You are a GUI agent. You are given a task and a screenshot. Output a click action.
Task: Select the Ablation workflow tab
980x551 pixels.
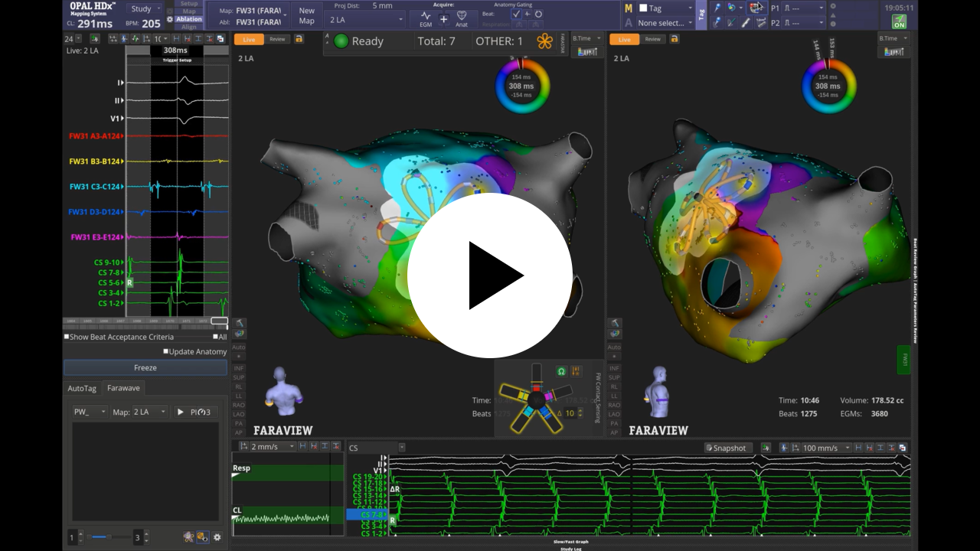pyautogui.click(x=188, y=19)
